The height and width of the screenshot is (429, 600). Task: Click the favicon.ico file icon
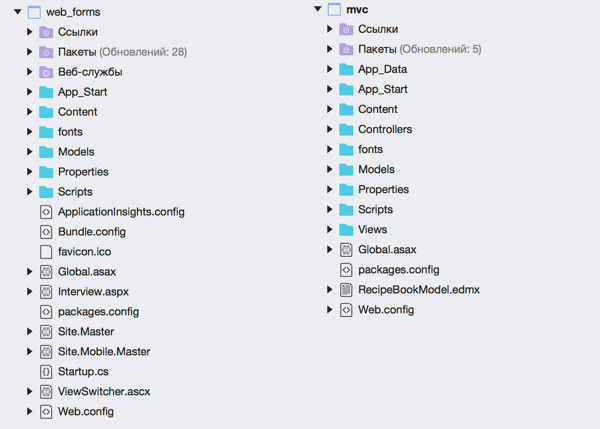46,252
